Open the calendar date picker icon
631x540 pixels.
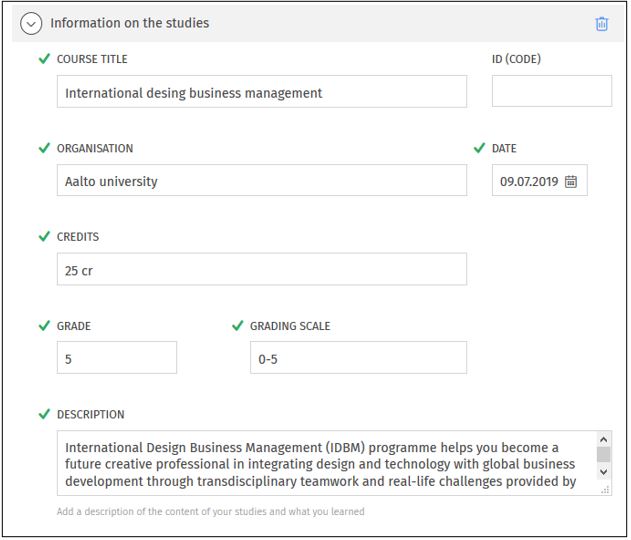coord(571,181)
